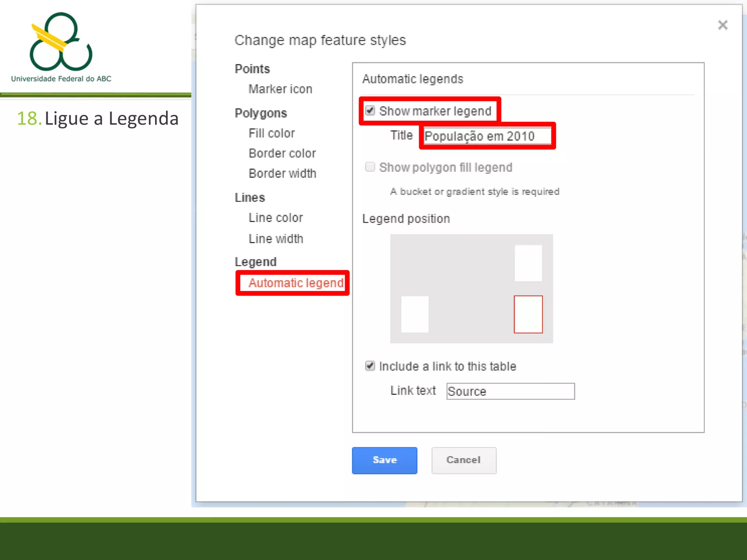Click the Automatic legends panel title
This screenshot has height=560, width=747.
413,79
